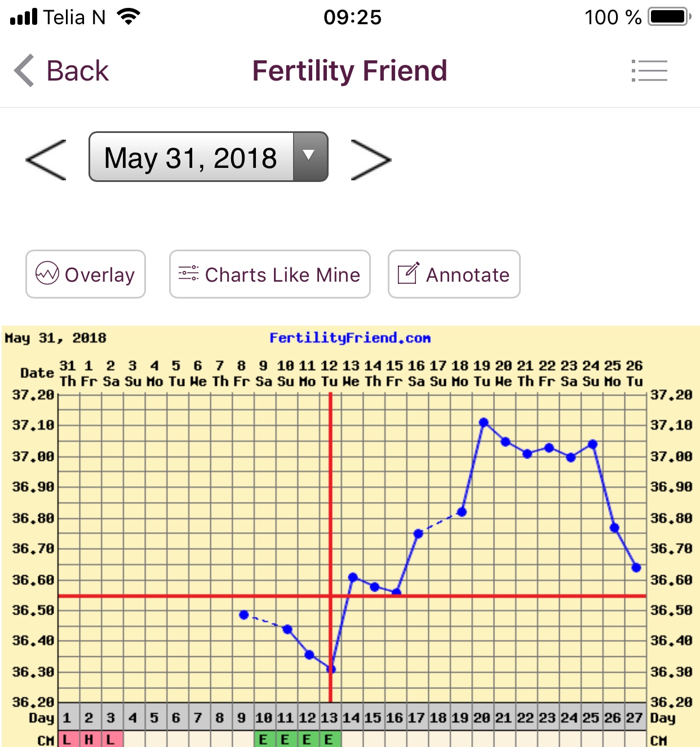Screen dimensions: 700x747
Task: Open the list menu icon
Action: (x=649, y=71)
